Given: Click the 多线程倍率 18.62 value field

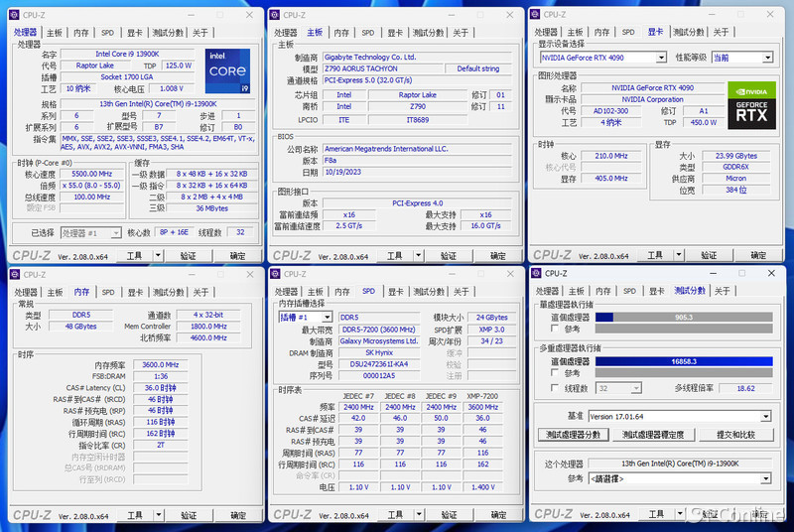Looking at the screenshot, I should [746, 389].
